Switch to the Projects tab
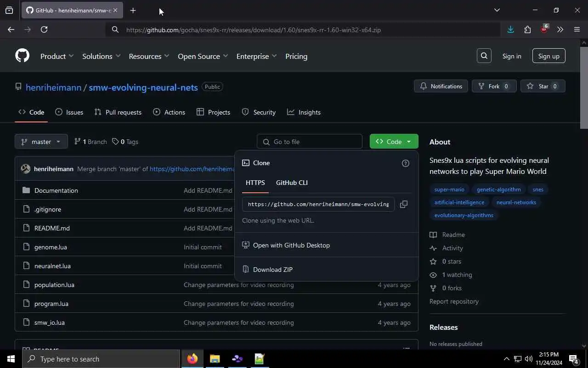The height and width of the screenshot is (368, 588). [213, 112]
